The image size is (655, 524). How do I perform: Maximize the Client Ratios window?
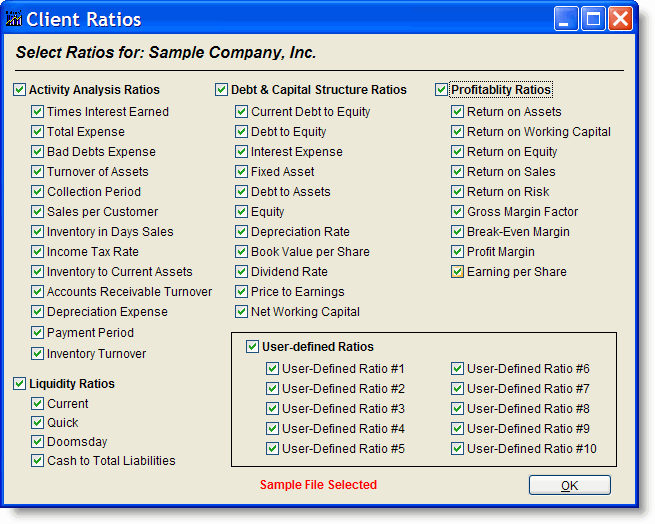point(593,19)
